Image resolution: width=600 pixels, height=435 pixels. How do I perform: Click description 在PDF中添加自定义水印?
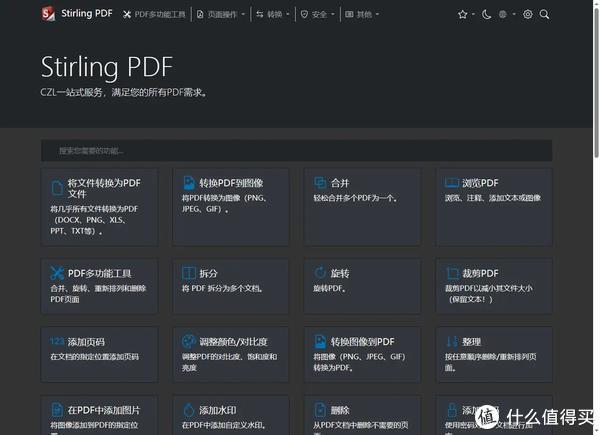click(224, 425)
